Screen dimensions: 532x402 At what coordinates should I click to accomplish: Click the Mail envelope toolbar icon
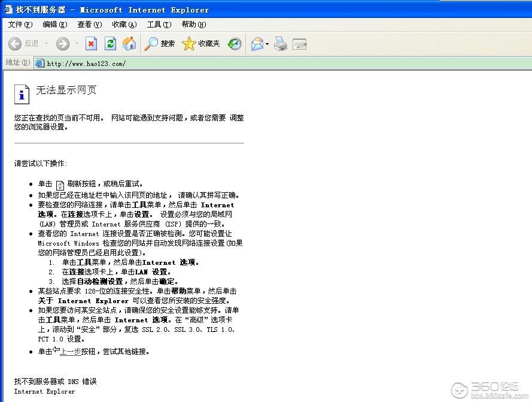[257, 44]
